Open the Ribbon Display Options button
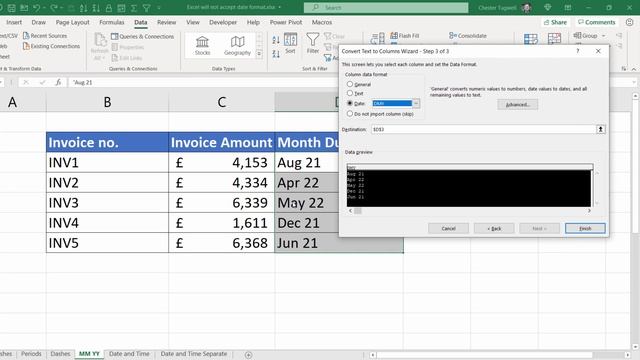The height and width of the screenshot is (360, 640). point(568,8)
